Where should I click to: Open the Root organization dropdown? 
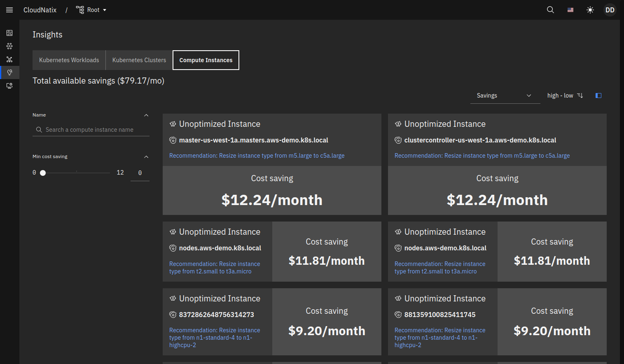(x=91, y=10)
